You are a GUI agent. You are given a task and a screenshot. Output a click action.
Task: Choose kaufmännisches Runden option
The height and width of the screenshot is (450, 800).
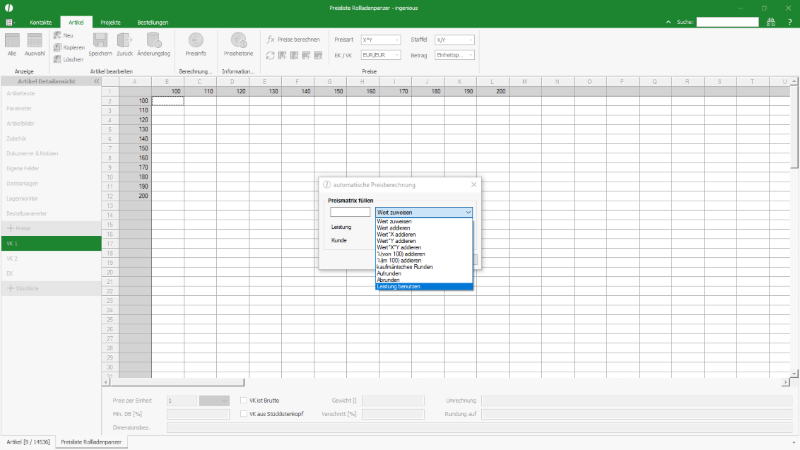point(424,267)
